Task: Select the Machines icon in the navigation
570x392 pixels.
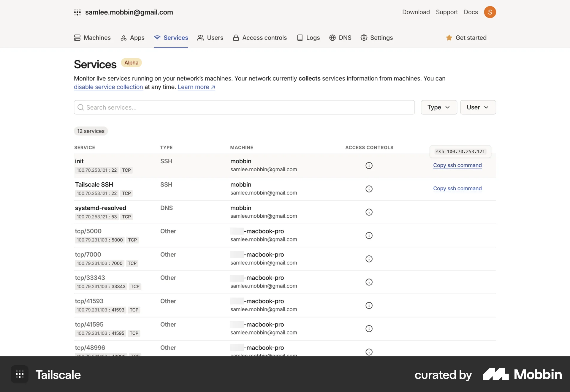Action: pyautogui.click(x=77, y=38)
